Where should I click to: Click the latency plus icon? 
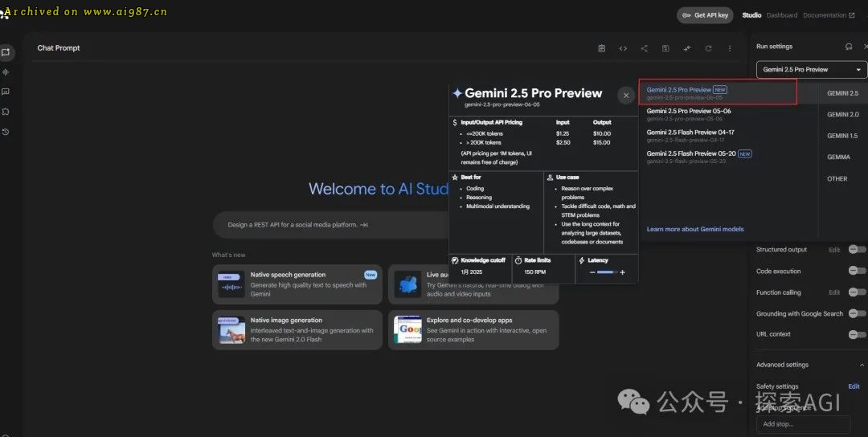(622, 272)
